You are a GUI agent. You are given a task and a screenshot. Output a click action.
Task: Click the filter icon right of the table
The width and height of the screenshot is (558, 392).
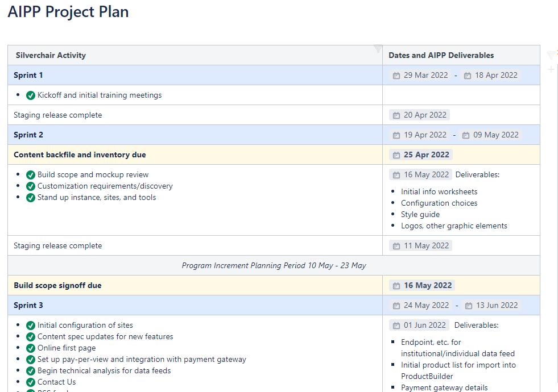click(x=551, y=55)
